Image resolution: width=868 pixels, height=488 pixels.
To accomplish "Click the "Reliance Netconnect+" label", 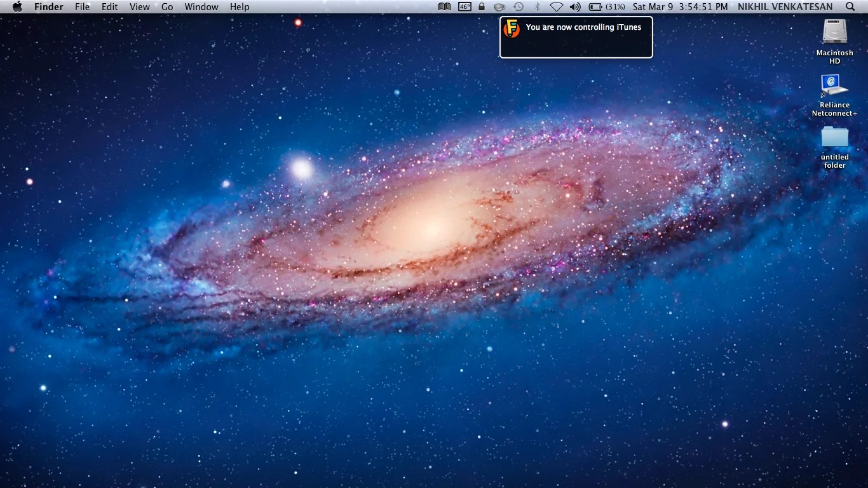I will 835,109.
